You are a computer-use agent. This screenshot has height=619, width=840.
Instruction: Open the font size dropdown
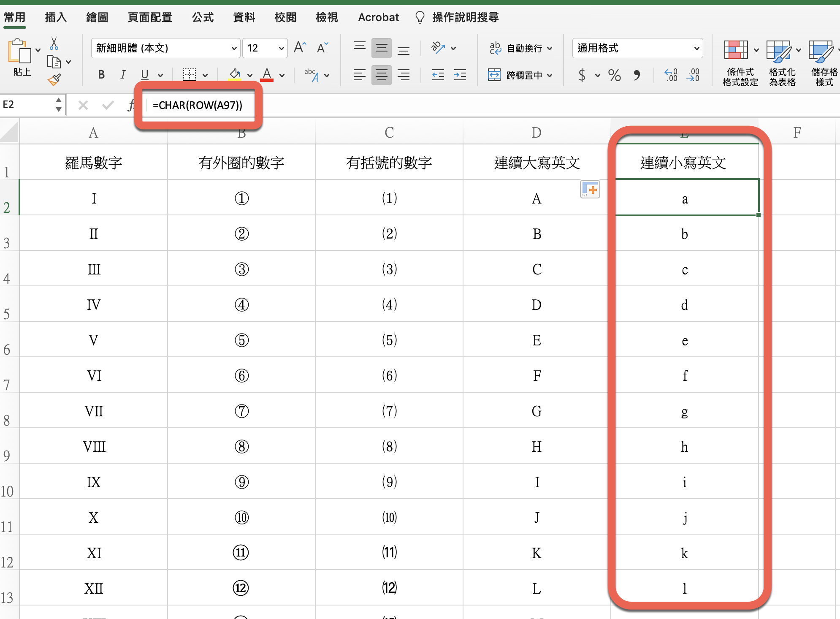(x=281, y=48)
